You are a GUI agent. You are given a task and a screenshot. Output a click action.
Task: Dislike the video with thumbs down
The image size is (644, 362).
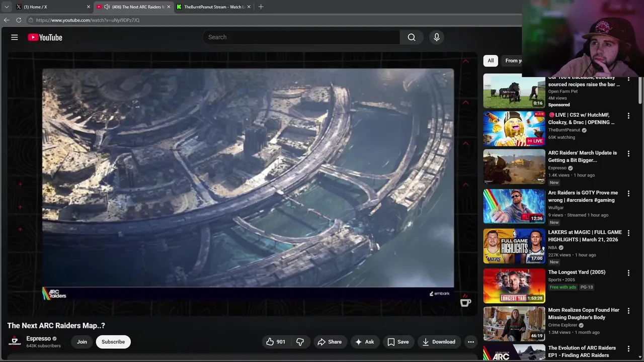(x=300, y=342)
